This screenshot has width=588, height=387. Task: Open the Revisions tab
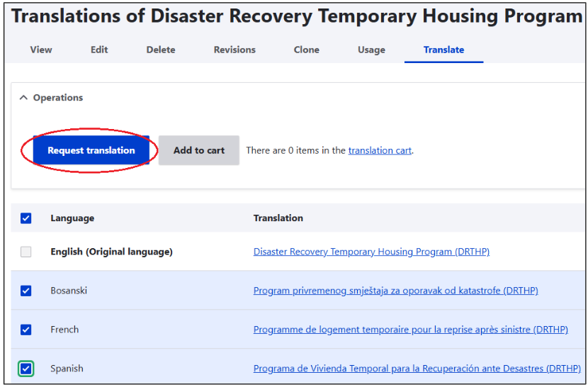click(x=234, y=50)
